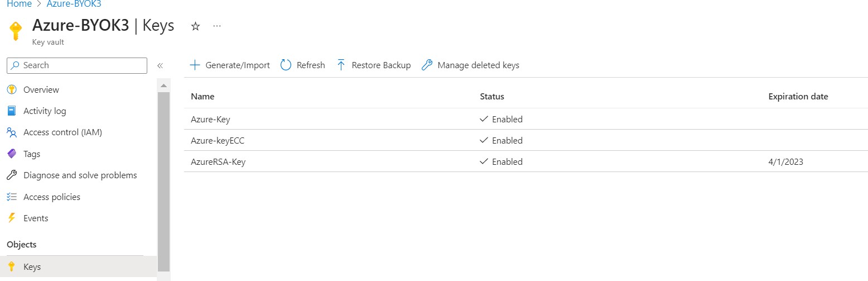
Task: Collapse the sidebar with the double chevron
Action: click(x=160, y=65)
